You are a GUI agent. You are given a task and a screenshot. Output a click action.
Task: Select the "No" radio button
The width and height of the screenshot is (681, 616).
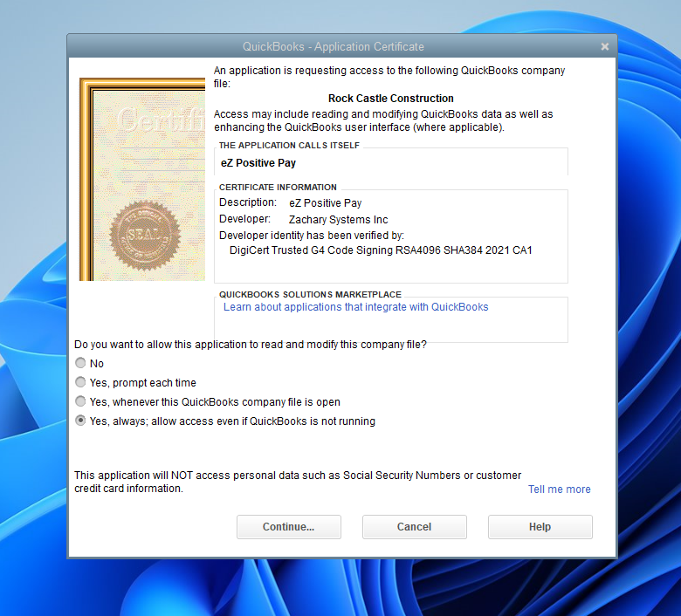81,364
